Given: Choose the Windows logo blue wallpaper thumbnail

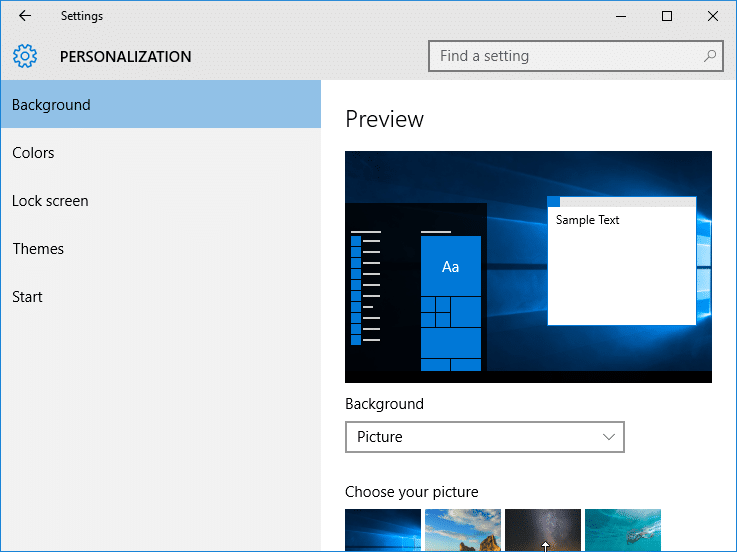Looking at the screenshot, I should (x=383, y=530).
